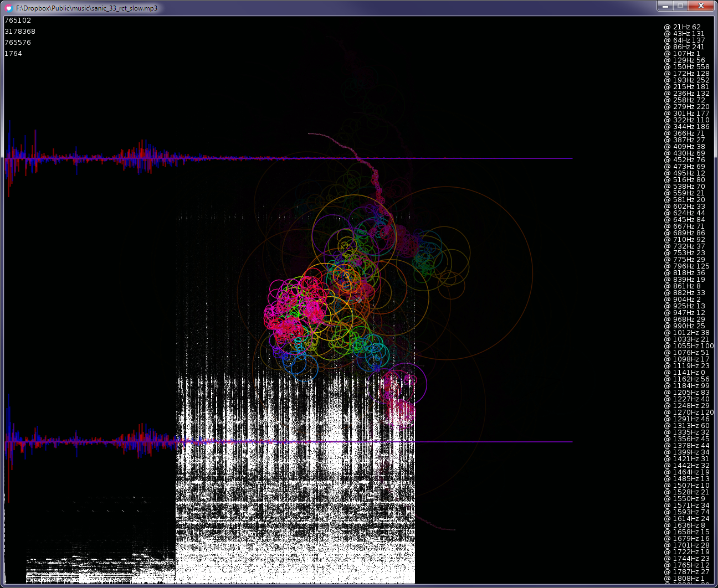Click the '@ 581Hz 20' frequency entry

[685, 200]
